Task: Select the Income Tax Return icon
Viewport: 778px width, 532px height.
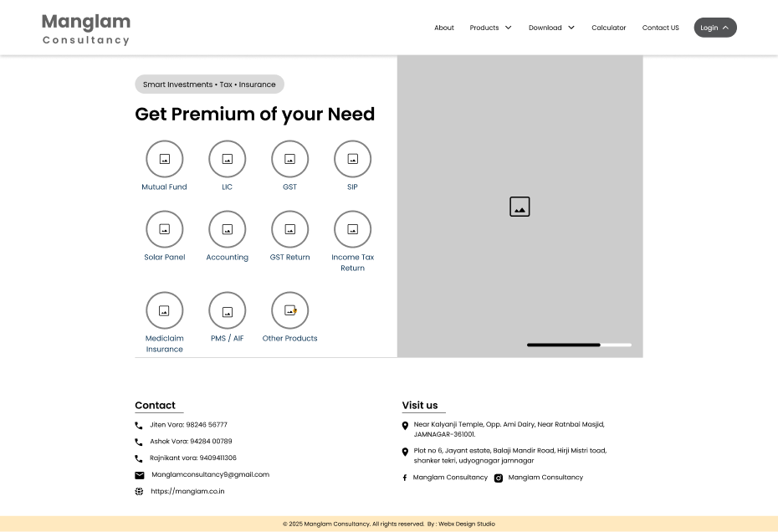Action: 352,229
